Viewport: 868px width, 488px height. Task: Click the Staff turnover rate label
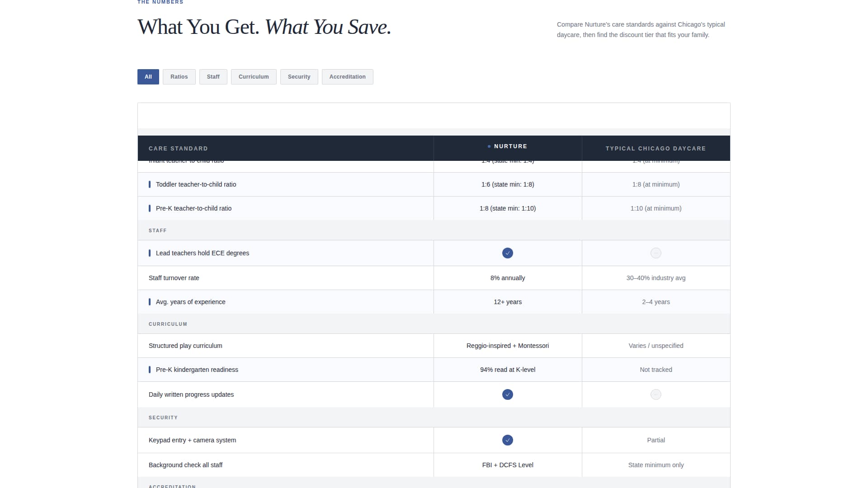tap(174, 278)
